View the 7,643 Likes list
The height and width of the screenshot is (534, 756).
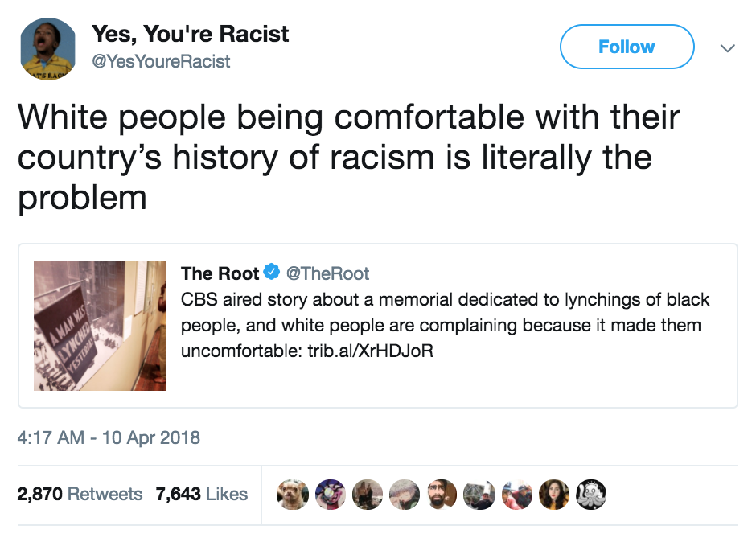point(202,494)
